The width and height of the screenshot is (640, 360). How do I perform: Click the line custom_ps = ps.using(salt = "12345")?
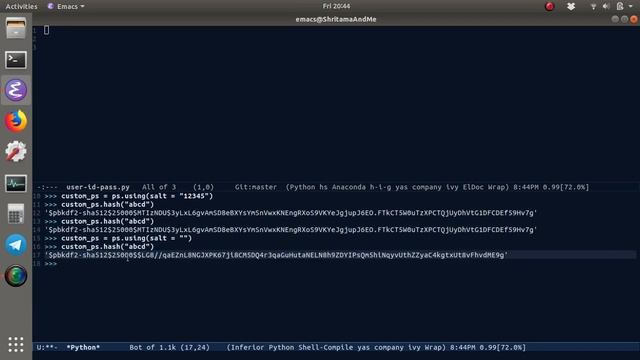(137, 196)
